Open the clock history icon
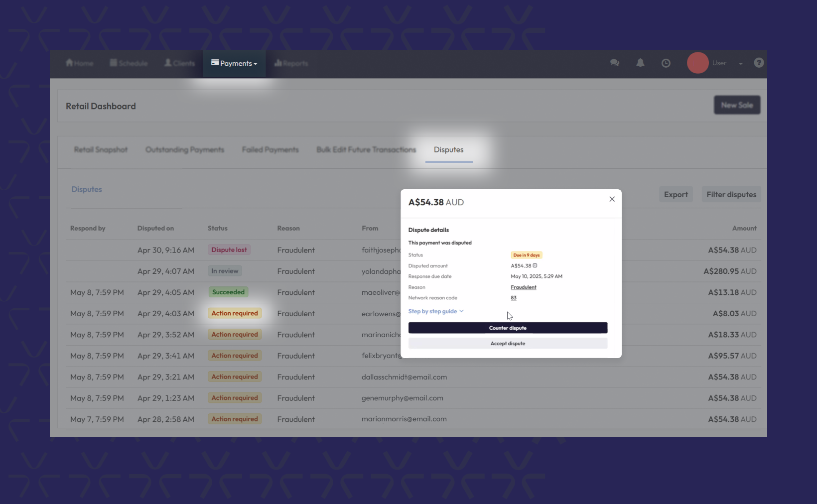 click(x=666, y=63)
